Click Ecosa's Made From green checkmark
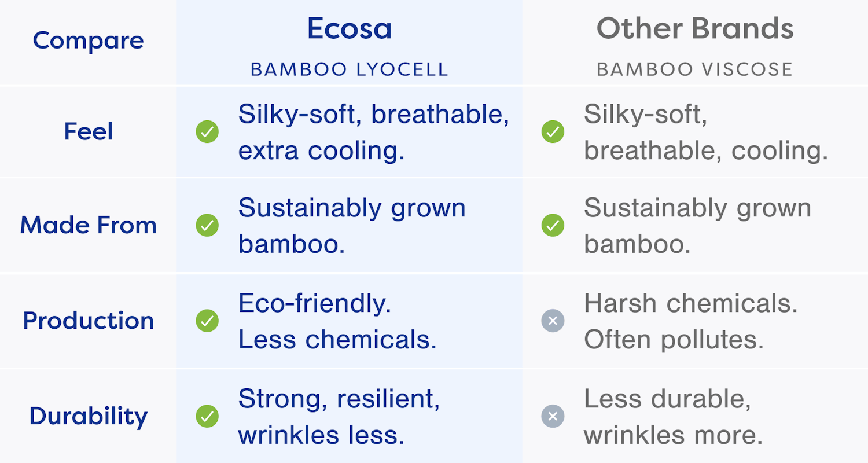The width and height of the screenshot is (868, 463). [x=207, y=225]
